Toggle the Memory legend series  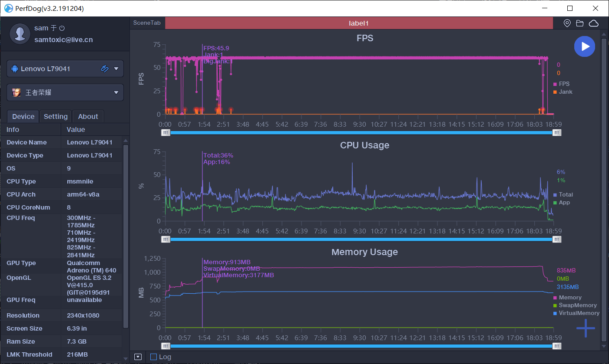(567, 297)
